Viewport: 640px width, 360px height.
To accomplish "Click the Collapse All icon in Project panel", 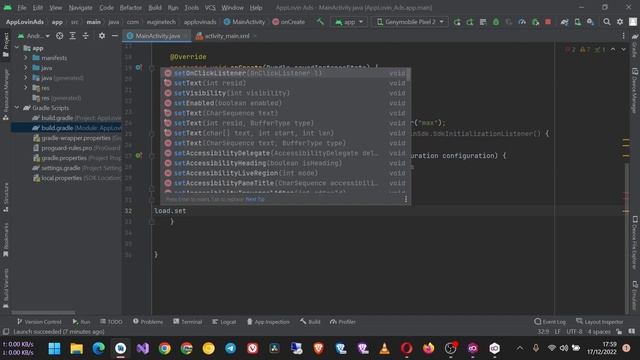I will 86,36.
